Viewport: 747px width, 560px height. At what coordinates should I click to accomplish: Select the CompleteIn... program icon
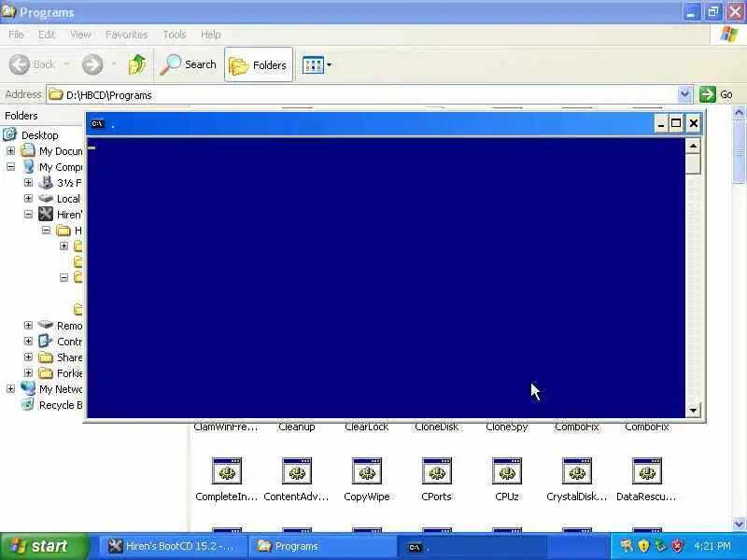click(227, 471)
